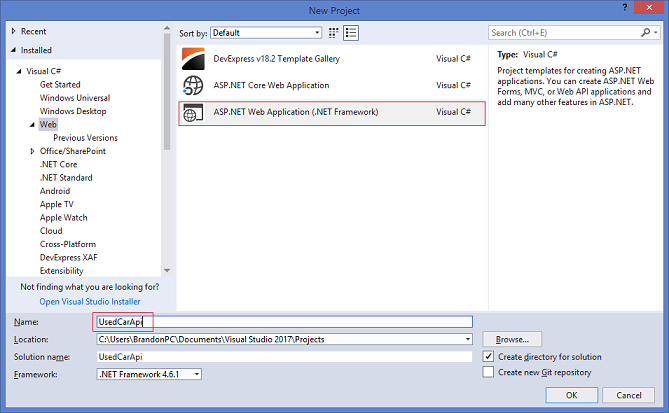Screen dimensions: 669x413
Task: Enable Create new Git repository checkbox
Action: (489, 372)
